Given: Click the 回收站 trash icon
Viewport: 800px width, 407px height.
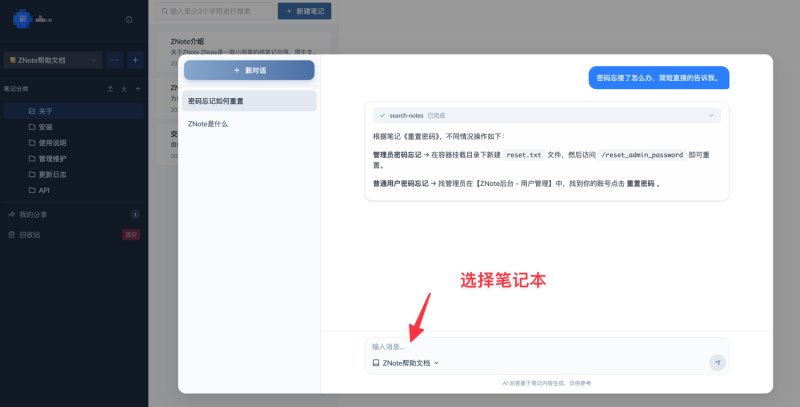Looking at the screenshot, I should 12,235.
